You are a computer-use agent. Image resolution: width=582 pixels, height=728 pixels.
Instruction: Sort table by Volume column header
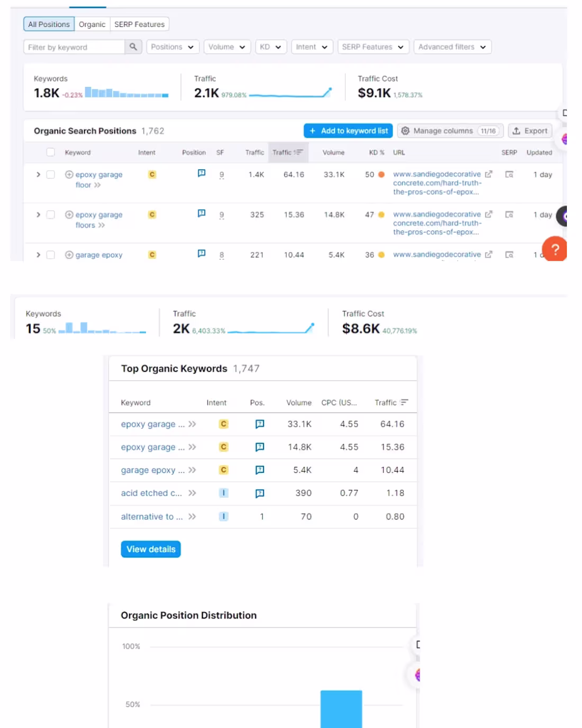pyautogui.click(x=333, y=152)
